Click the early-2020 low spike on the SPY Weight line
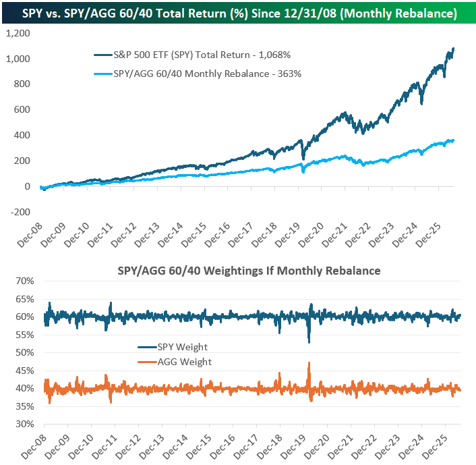Viewport: 476px width, 465px height. click(309, 341)
